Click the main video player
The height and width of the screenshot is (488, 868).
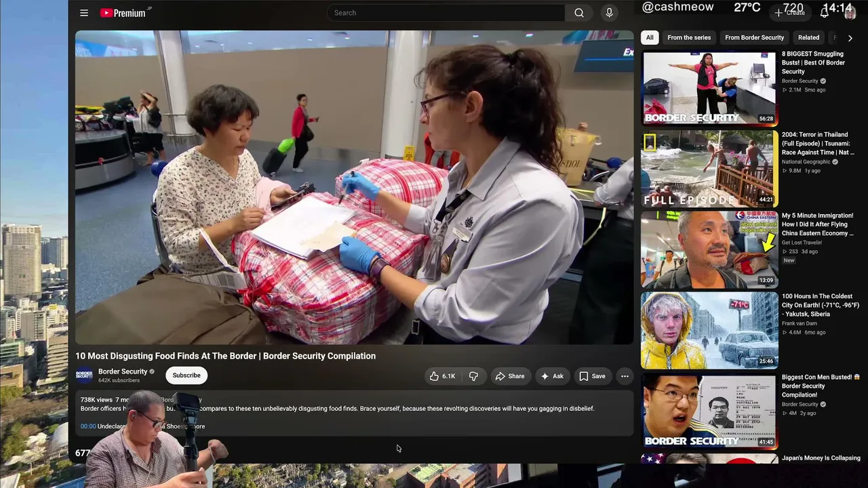pos(354,187)
